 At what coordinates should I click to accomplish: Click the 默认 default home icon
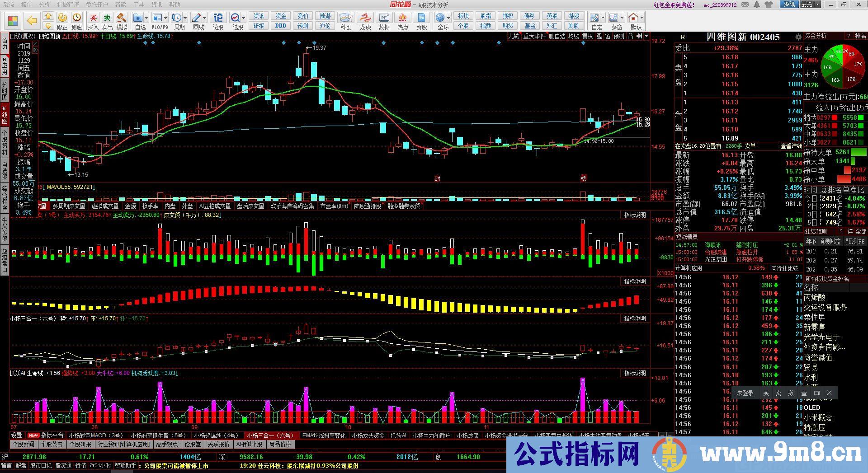click(633, 18)
